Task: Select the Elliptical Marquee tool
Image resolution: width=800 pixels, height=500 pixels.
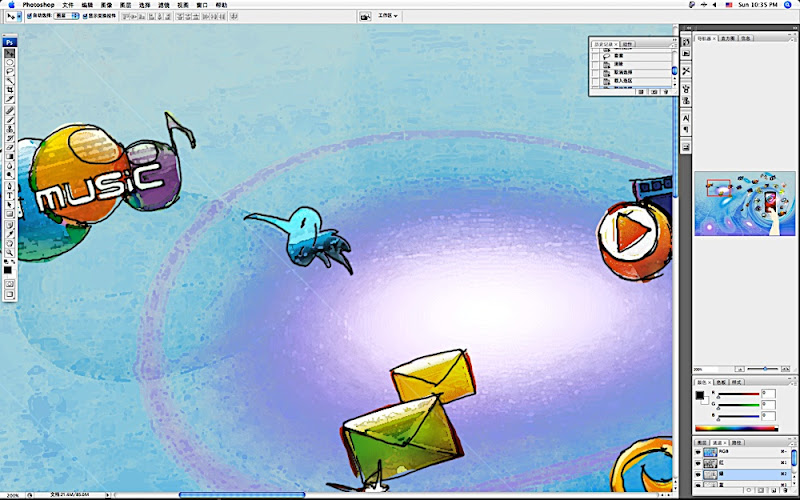Action: 10,62
